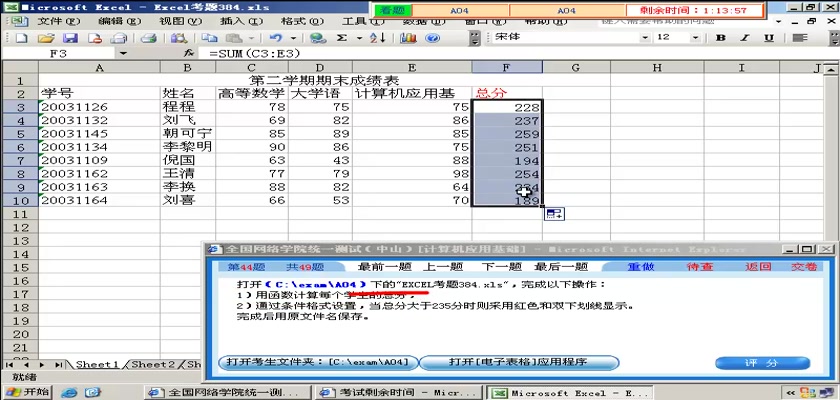Click the Open file folder icon

[x=47, y=38]
